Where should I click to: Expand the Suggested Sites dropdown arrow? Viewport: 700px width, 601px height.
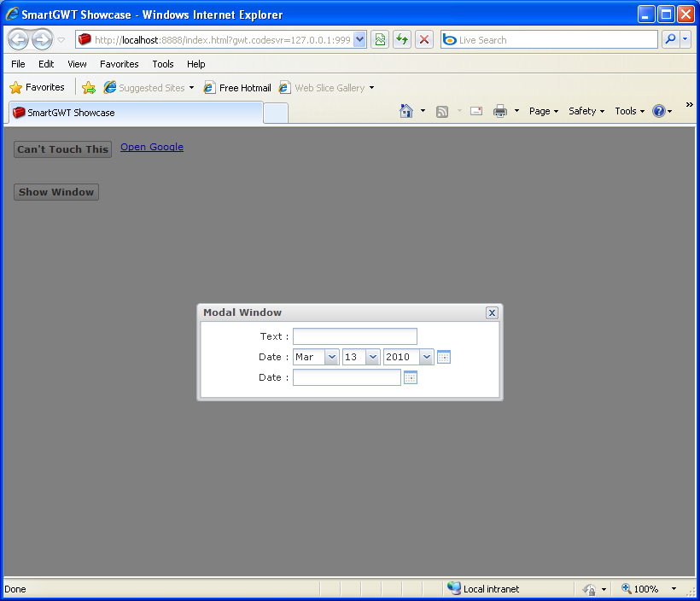tap(191, 88)
